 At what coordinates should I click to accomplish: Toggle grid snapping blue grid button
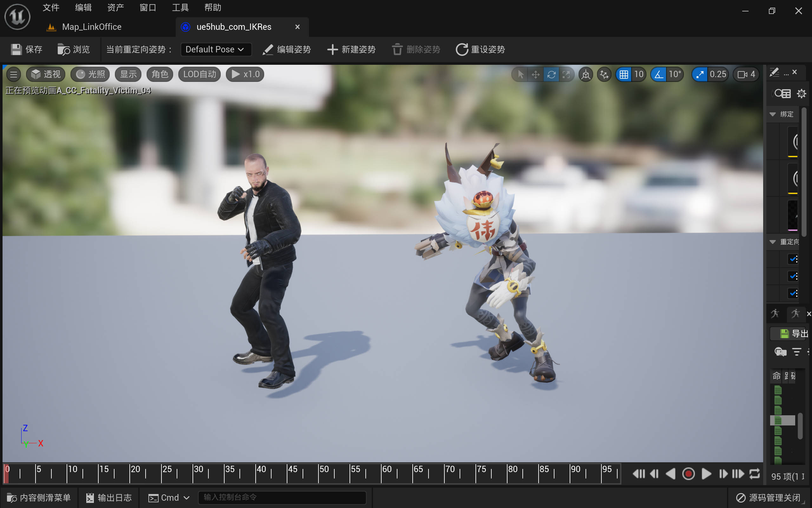[623, 74]
